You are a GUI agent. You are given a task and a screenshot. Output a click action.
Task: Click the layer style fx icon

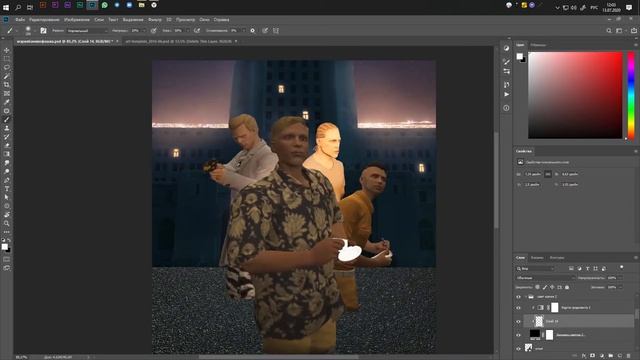[584, 356]
